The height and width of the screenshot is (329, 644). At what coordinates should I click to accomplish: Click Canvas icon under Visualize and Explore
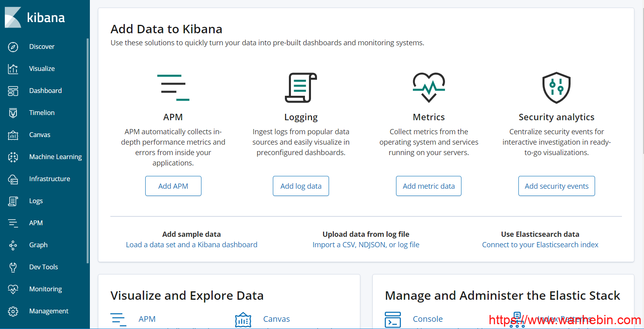pyautogui.click(x=243, y=320)
